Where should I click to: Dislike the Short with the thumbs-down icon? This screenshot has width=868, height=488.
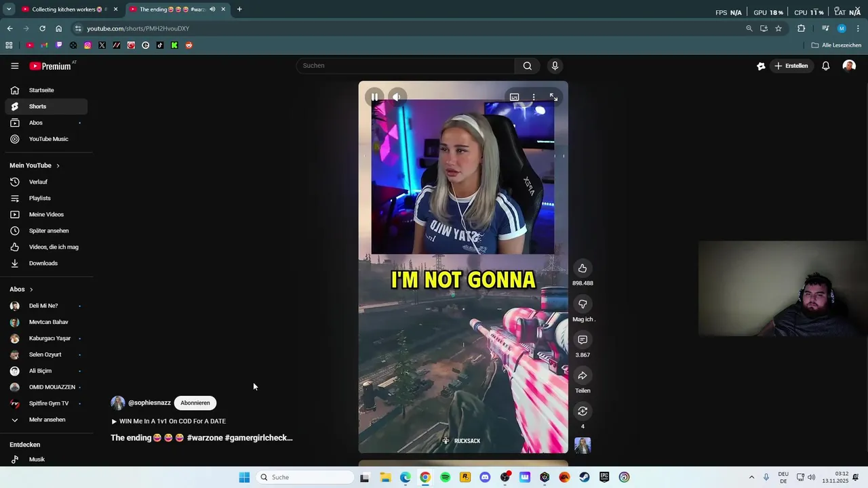click(583, 304)
